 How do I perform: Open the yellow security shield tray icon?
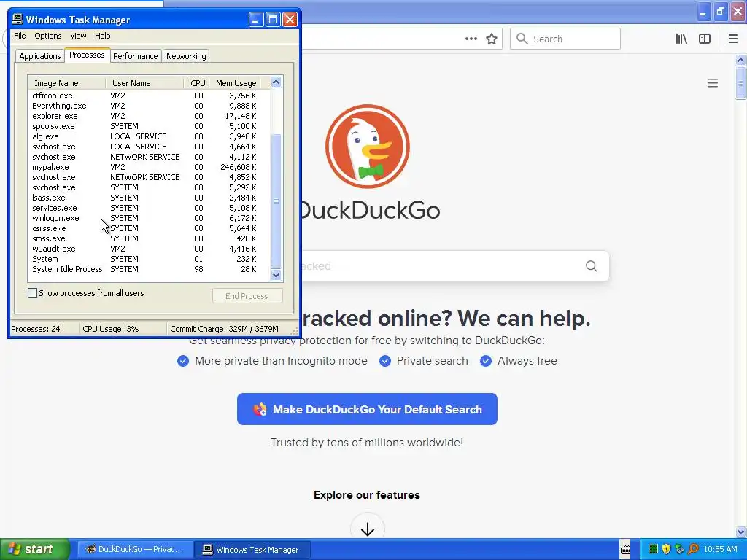click(x=667, y=549)
